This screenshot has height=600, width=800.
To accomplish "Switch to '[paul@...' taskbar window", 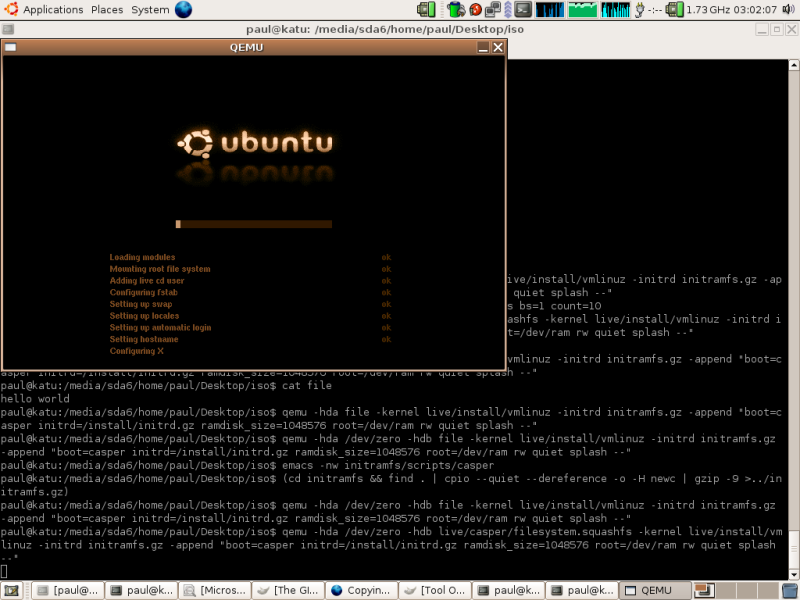I will point(68,591).
